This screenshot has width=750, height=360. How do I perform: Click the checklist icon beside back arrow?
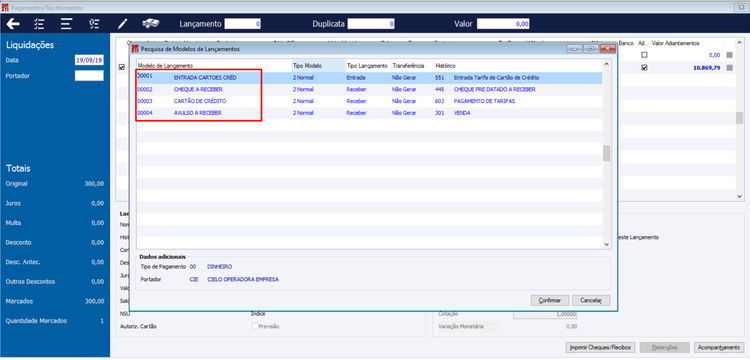pyautogui.click(x=39, y=24)
